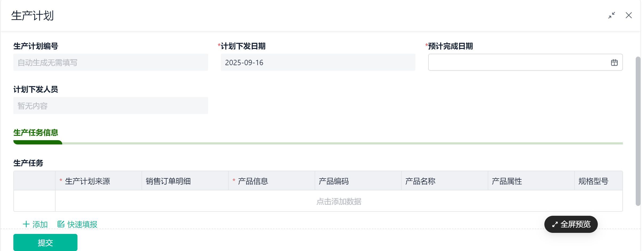
Task: Click the 销售订单明细 column header
Action: coord(168,181)
